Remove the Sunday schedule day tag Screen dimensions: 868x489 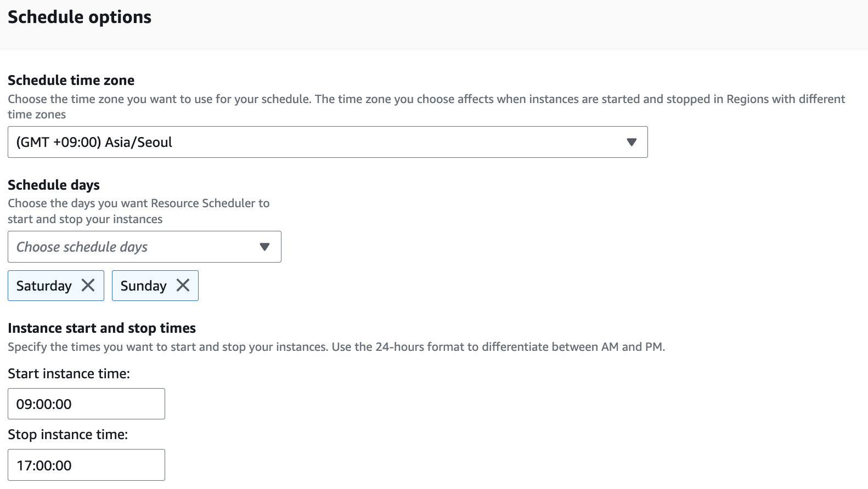click(183, 285)
